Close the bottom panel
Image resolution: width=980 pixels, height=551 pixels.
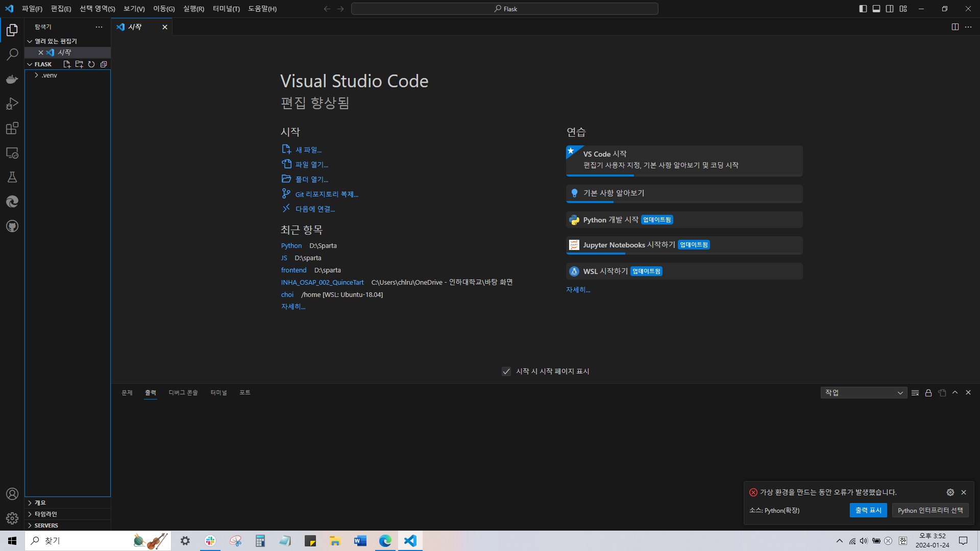[x=968, y=393]
